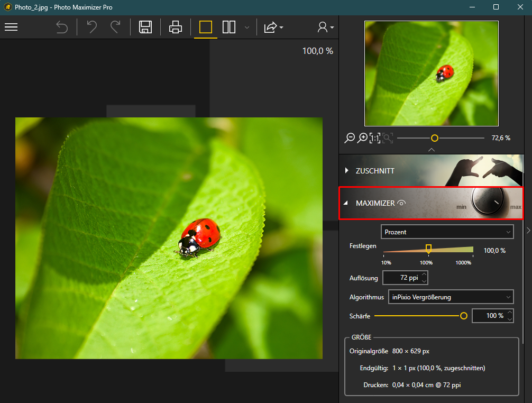Open the Algorithmus inPixio Vergrößerung dropdown

pyautogui.click(x=451, y=297)
